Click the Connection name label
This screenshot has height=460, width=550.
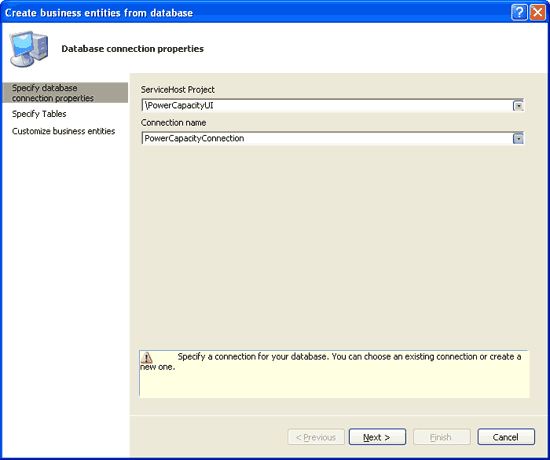coord(174,123)
